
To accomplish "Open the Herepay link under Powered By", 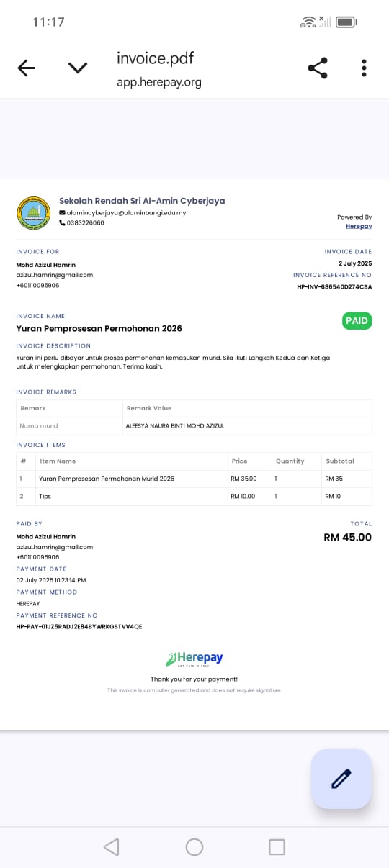I will [x=359, y=226].
